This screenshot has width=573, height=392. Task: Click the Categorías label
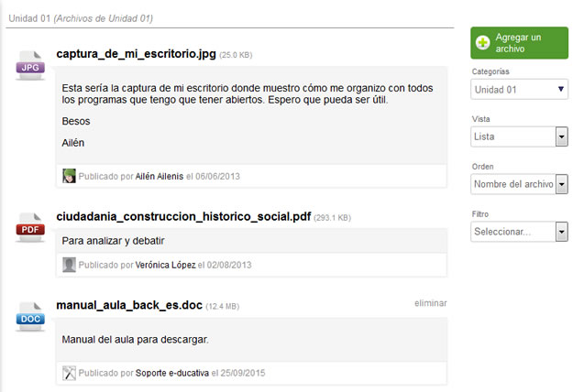pos(490,71)
